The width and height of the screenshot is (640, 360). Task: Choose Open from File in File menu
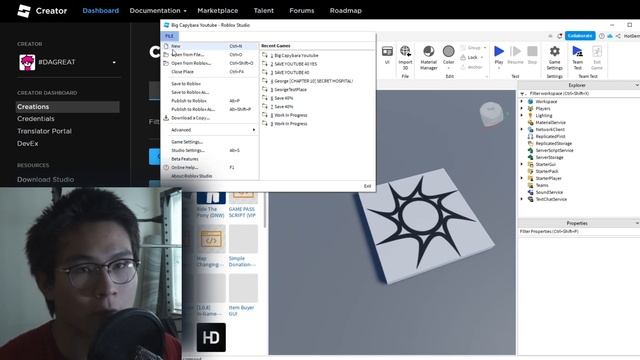[x=210, y=55]
